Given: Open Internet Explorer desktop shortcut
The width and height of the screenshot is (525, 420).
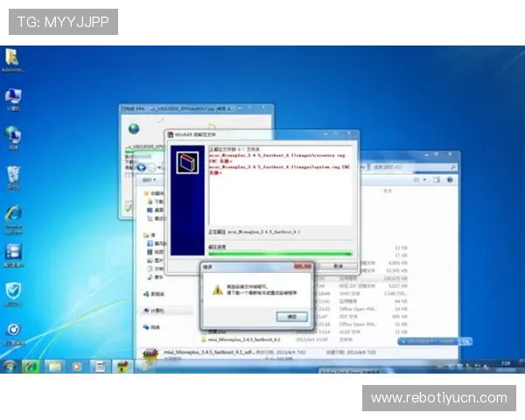Looking at the screenshot, I should click(x=13, y=214).
